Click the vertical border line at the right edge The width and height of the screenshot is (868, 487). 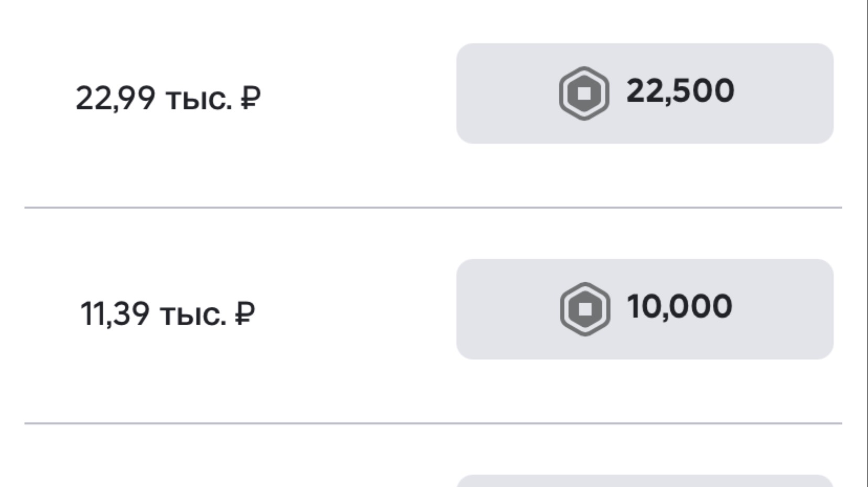click(867, 243)
